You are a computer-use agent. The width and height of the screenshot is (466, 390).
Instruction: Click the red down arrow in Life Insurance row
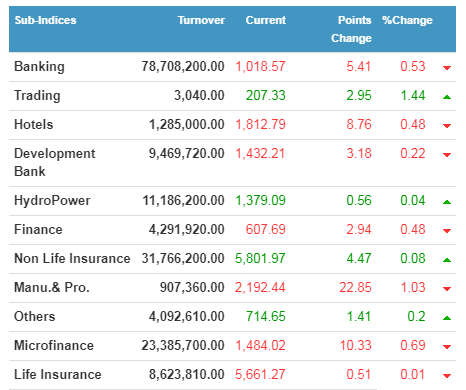pos(447,376)
